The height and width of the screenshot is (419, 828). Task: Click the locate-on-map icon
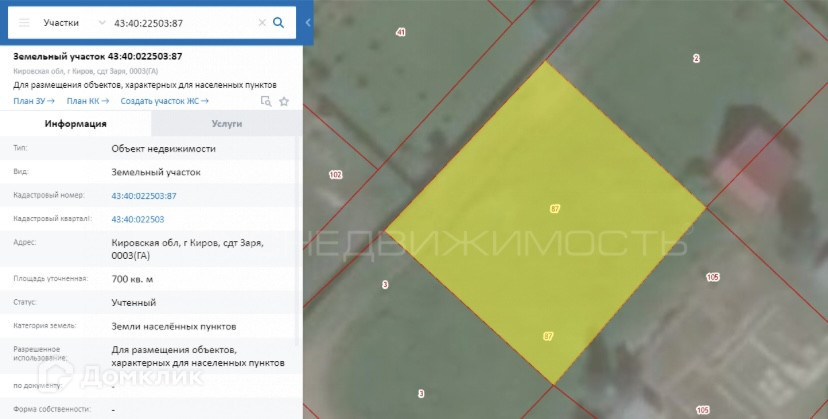coord(266,101)
